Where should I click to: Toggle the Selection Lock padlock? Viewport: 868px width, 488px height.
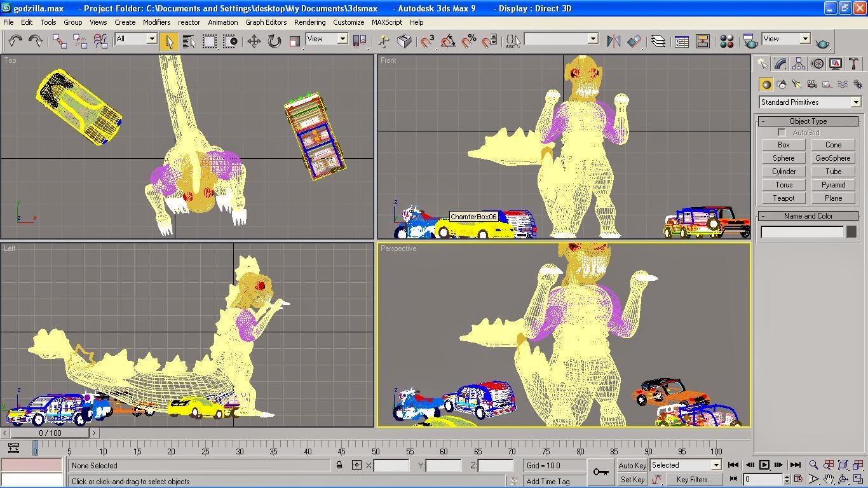[x=339, y=465]
